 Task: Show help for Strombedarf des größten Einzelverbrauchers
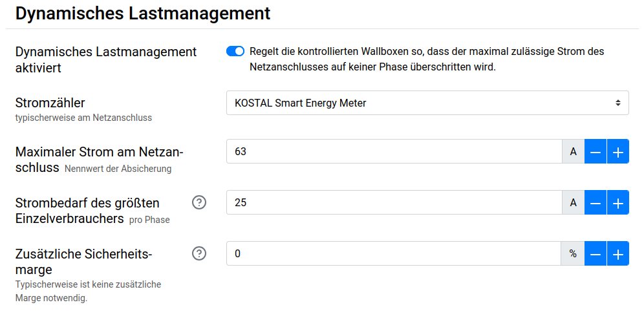199,203
